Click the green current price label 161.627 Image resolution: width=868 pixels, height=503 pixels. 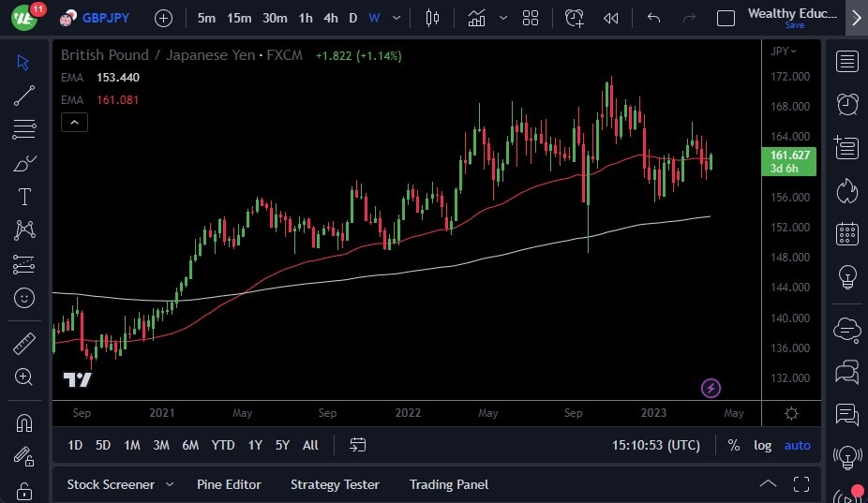click(791, 161)
